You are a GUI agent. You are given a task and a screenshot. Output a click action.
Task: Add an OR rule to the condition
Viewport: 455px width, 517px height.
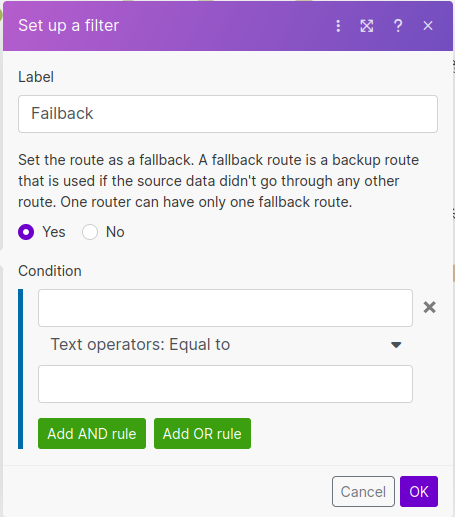click(202, 434)
